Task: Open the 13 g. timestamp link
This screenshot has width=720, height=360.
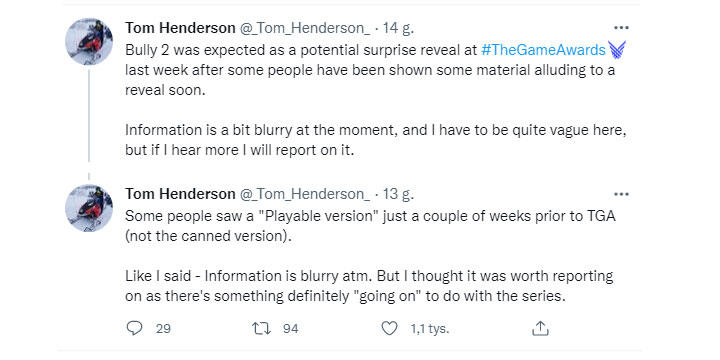Action: point(398,195)
